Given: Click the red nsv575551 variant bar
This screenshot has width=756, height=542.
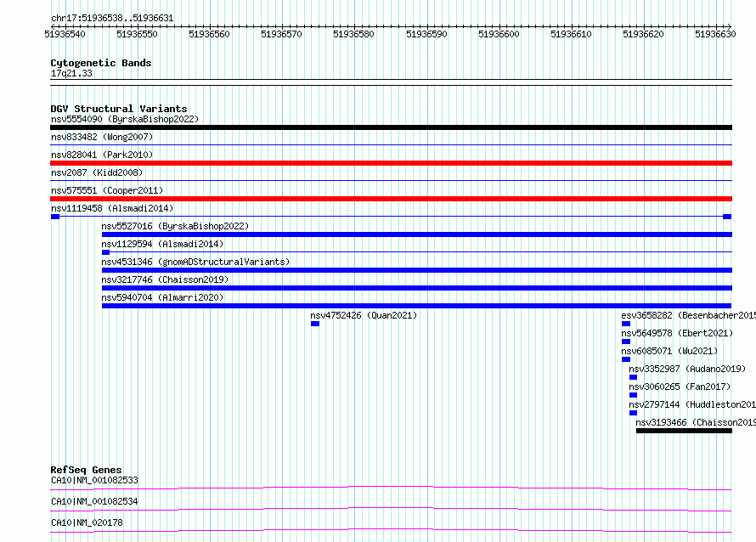Looking at the screenshot, I should (391, 199).
